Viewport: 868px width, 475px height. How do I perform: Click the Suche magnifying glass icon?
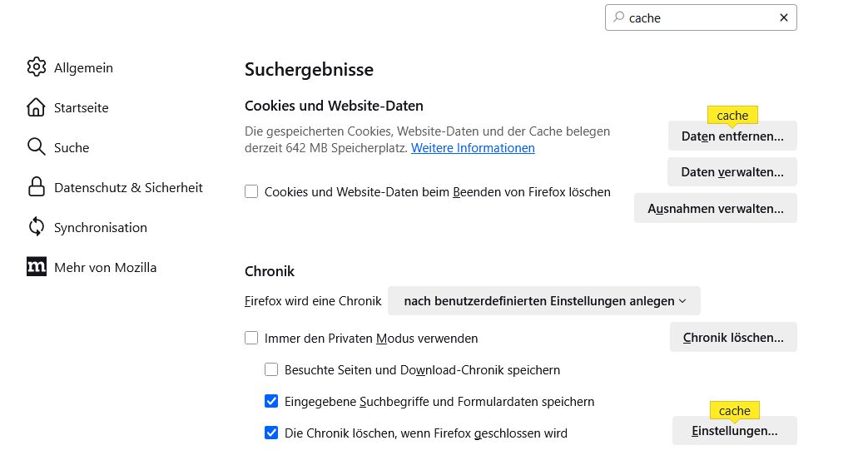(37, 147)
